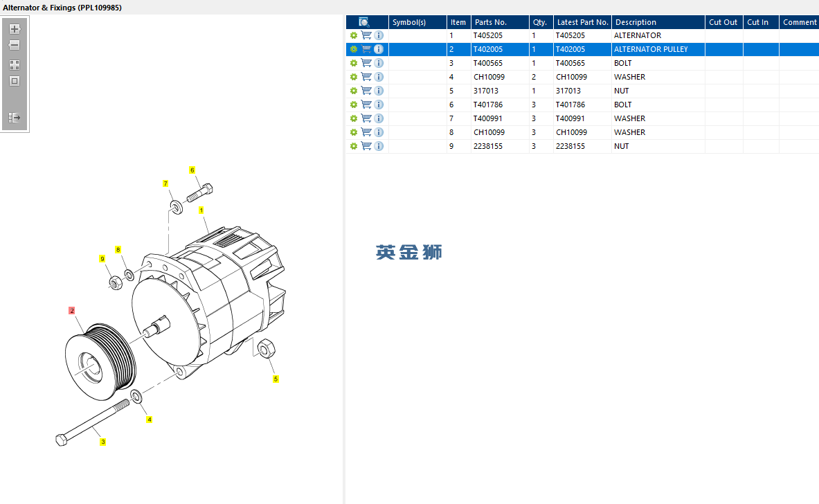Image resolution: width=819 pixels, height=504 pixels.
Task: Click callout label 5 on diagram
Action: pyautogui.click(x=276, y=379)
